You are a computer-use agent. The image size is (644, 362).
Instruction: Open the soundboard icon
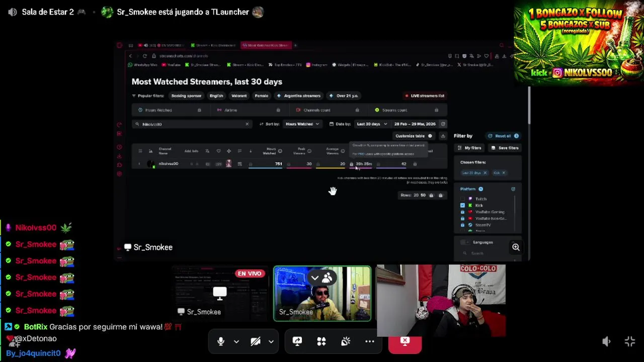pyautogui.click(x=346, y=341)
